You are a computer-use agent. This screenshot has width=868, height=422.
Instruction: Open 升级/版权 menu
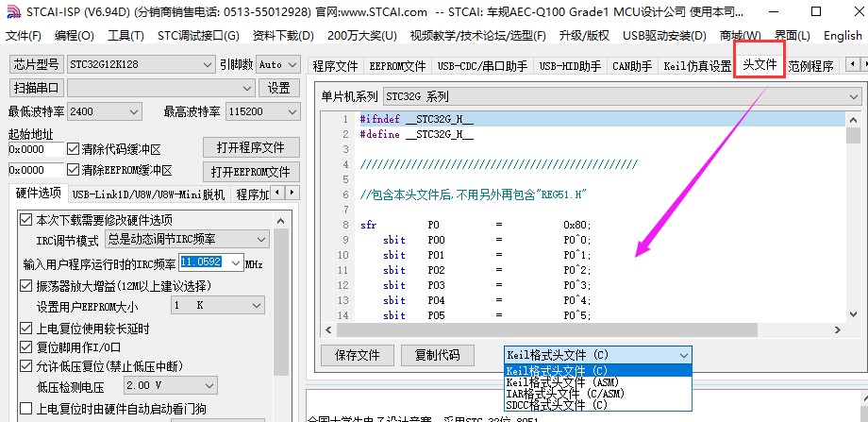(x=584, y=36)
